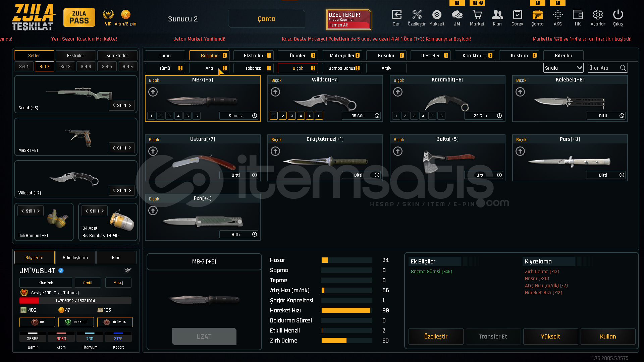Screen dimensions: 644x362
Task: Click the ZULA PASS badge
Action: pos(79,17)
